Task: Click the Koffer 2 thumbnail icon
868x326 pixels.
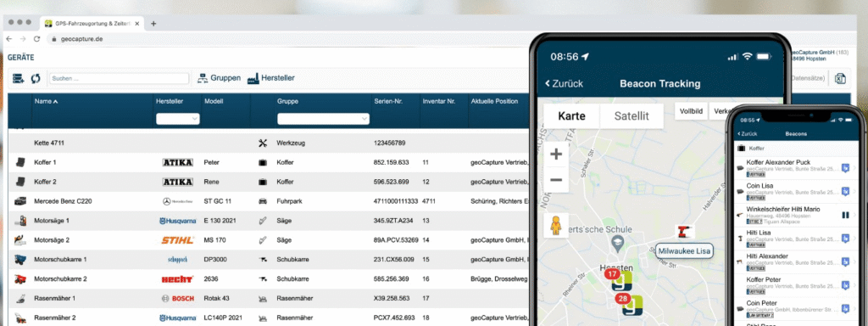Action: coord(20,182)
